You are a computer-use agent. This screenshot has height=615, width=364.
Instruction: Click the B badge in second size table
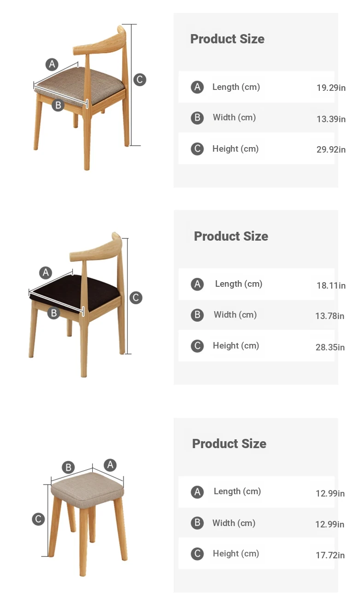pyautogui.click(x=197, y=315)
